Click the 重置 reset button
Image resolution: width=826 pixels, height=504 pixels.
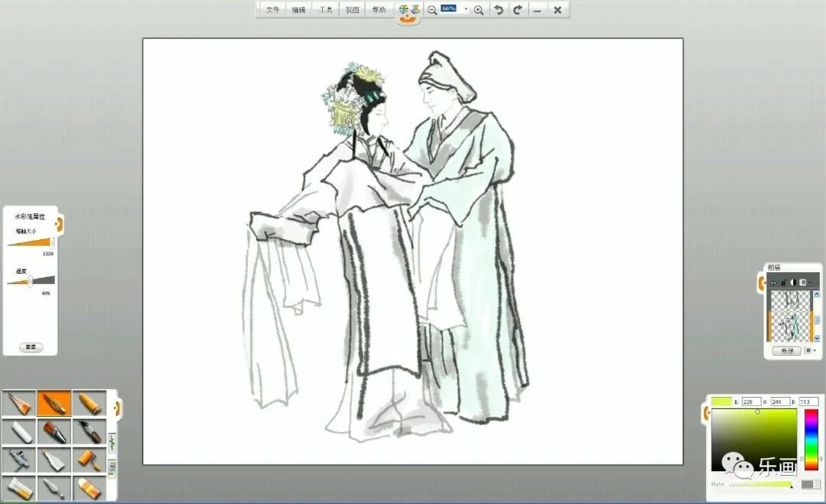tap(31, 346)
